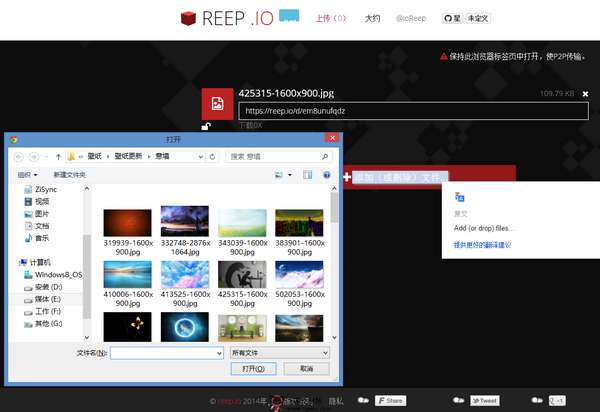Click the red Add files bar plus icon
Screen dimensions: 600x412
pos(347,177)
